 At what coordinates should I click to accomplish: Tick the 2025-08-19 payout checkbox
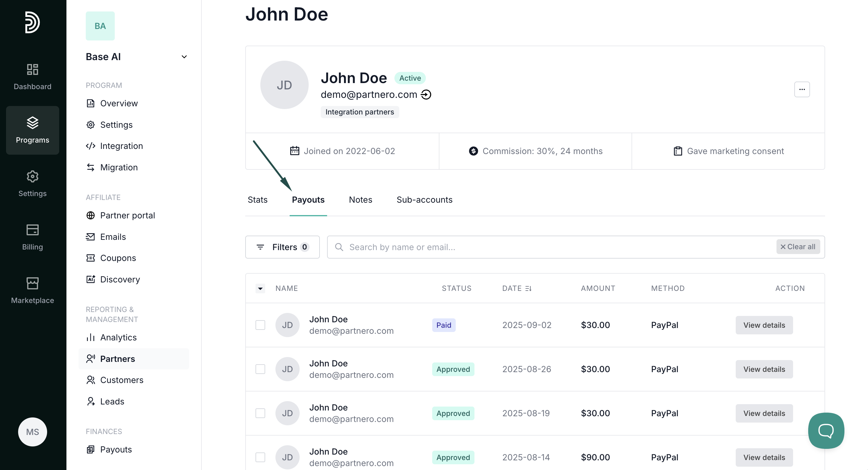point(260,413)
